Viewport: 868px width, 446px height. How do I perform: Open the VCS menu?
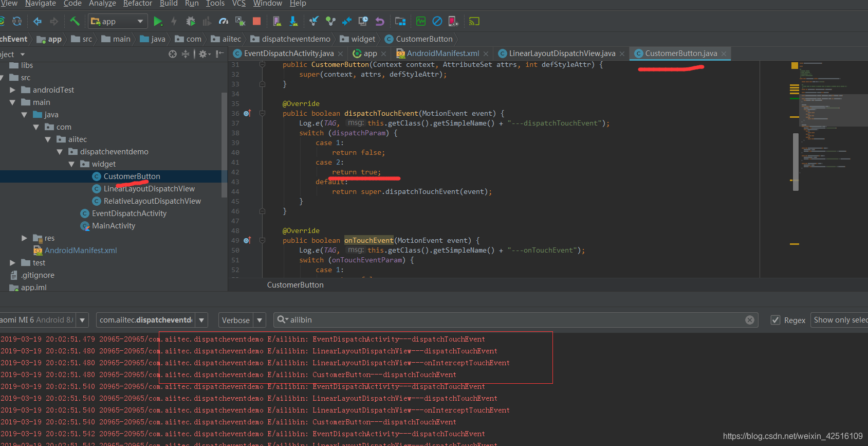(x=239, y=4)
